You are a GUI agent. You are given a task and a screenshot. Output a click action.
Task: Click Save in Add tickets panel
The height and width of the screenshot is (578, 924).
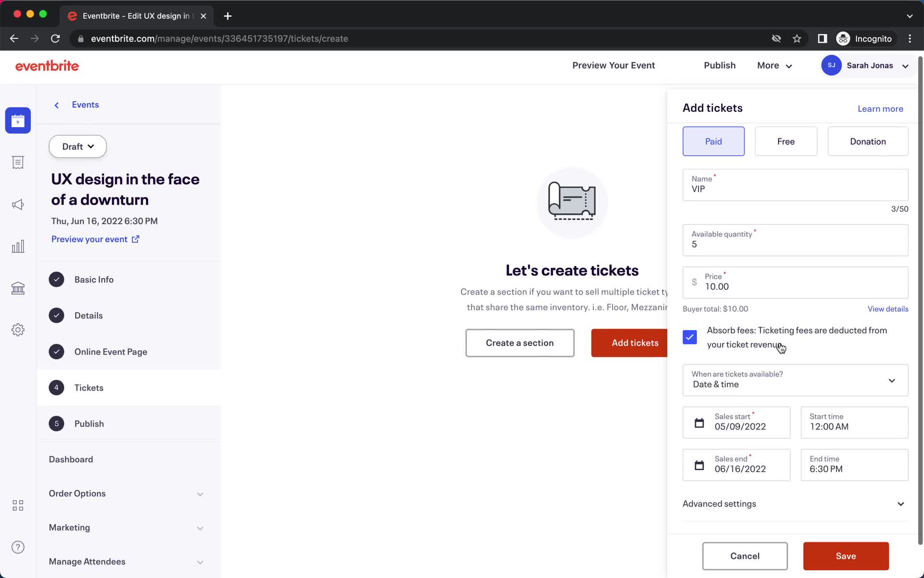(x=846, y=556)
